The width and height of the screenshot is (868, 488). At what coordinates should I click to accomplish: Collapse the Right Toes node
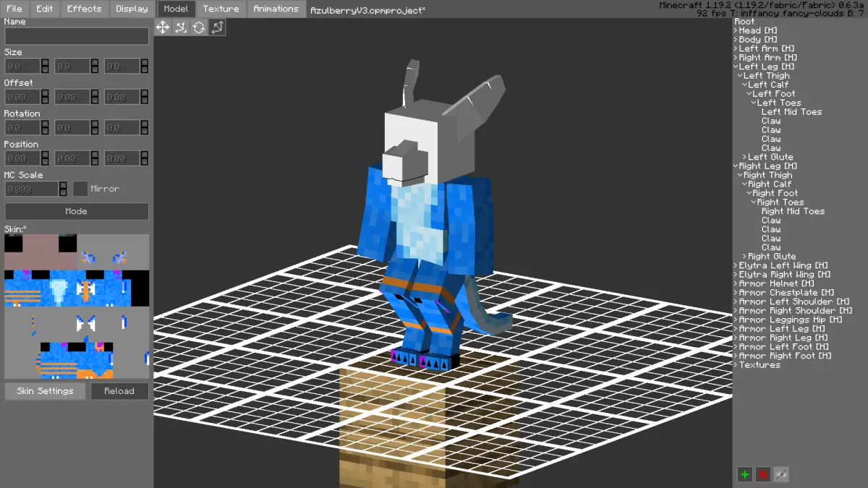click(x=754, y=202)
